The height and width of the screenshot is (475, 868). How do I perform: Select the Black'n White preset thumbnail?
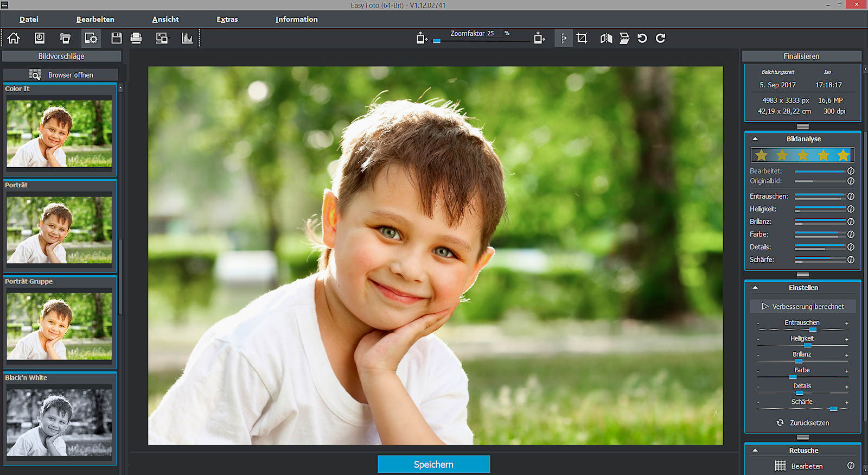(x=59, y=422)
